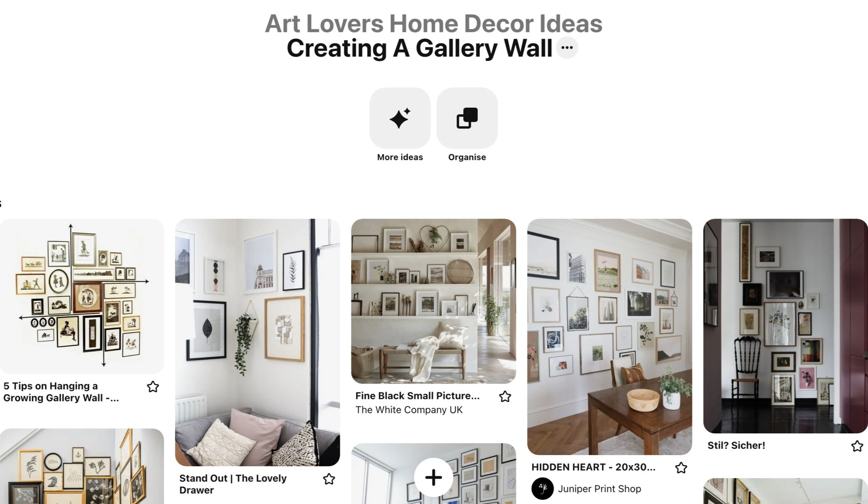Click Juniper Print Shop name
Screen dimensions: 868x504
pos(599,488)
